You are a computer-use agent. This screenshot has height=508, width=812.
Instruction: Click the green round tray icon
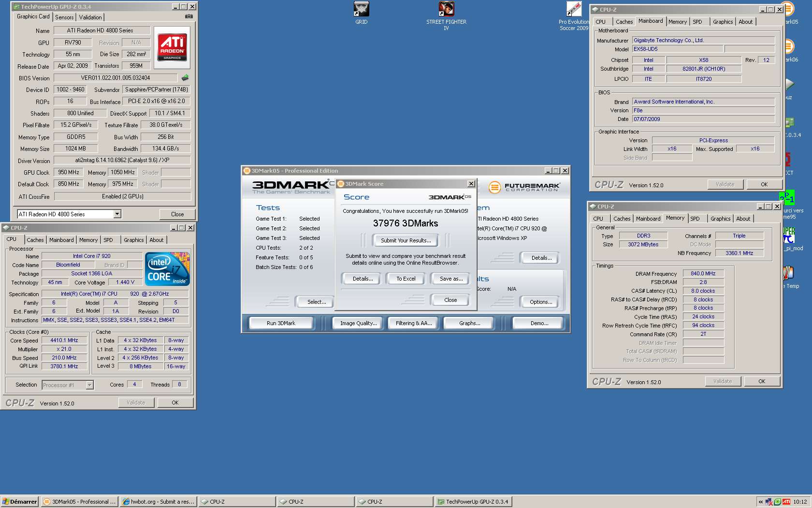pyautogui.click(x=778, y=502)
